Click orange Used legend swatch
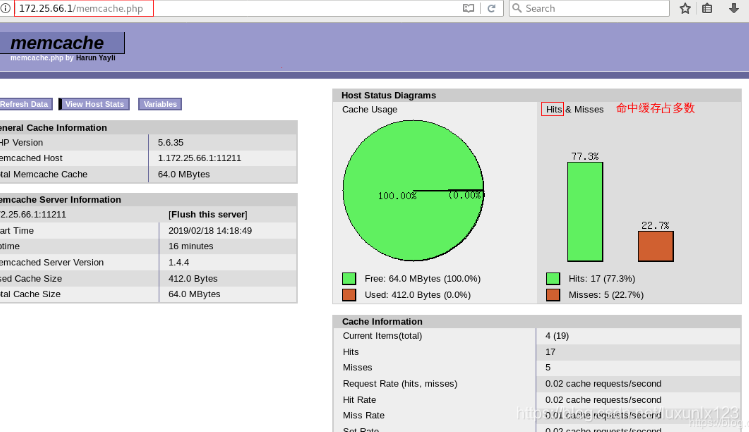749x432 pixels. 349,295
